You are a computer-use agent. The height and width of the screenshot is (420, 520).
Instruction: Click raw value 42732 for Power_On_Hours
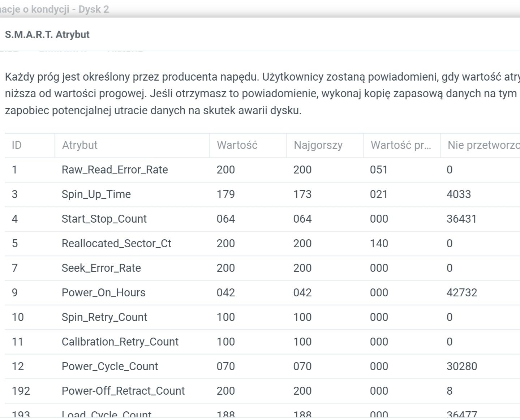pos(462,293)
